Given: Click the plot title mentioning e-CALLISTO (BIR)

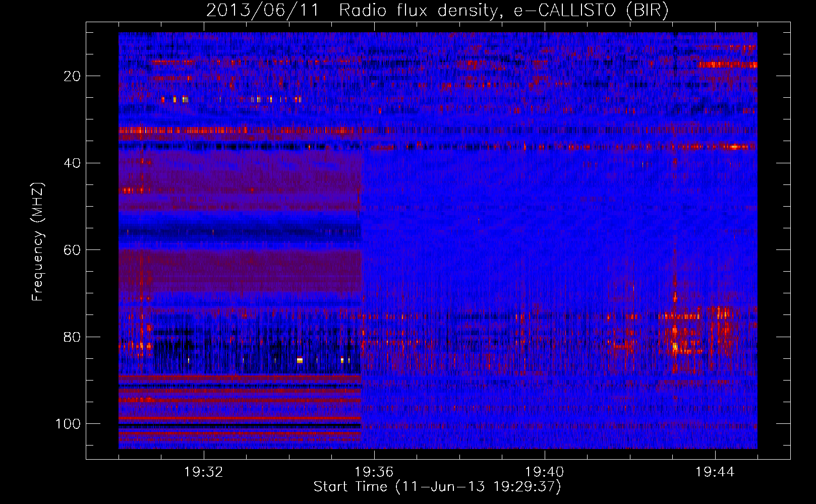Looking at the screenshot, I should [x=437, y=10].
